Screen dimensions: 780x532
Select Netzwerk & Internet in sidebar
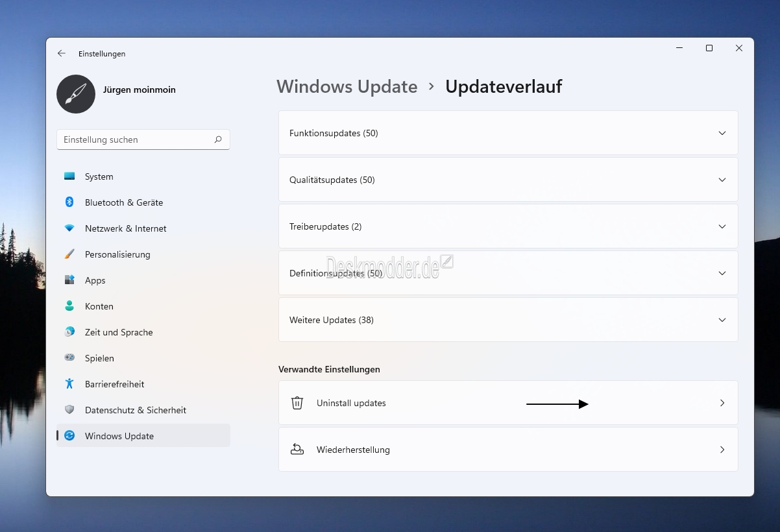[x=143, y=228]
